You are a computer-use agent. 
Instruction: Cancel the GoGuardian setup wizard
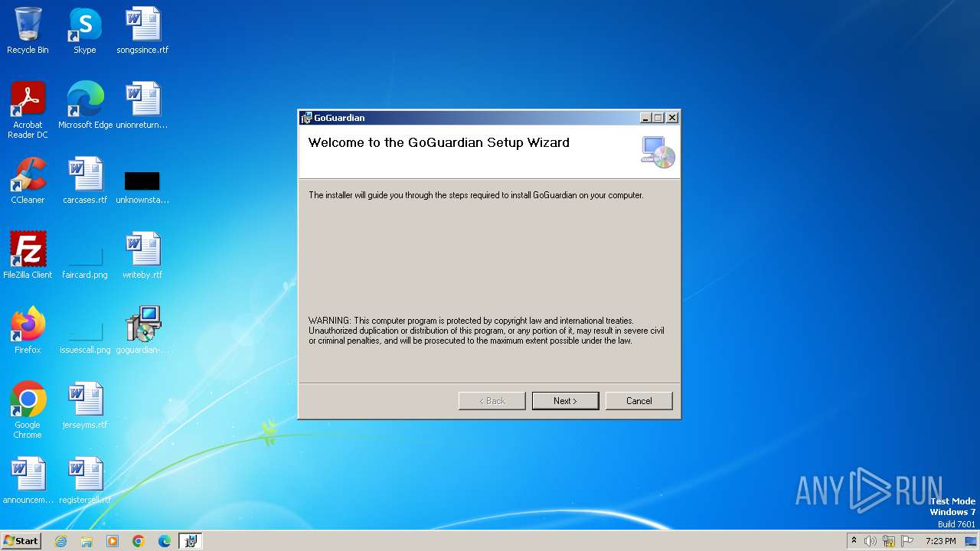639,401
